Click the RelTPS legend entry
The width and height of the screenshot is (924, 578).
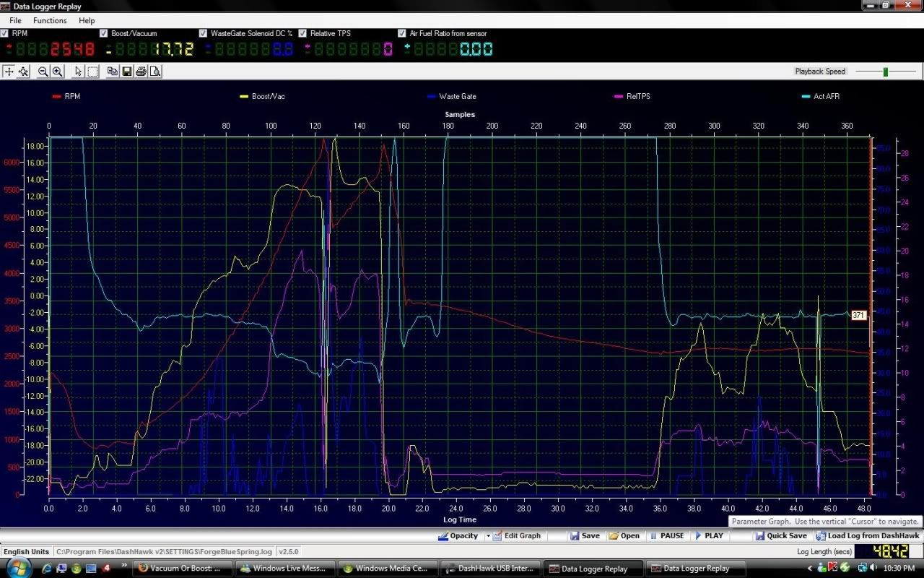coord(633,96)
